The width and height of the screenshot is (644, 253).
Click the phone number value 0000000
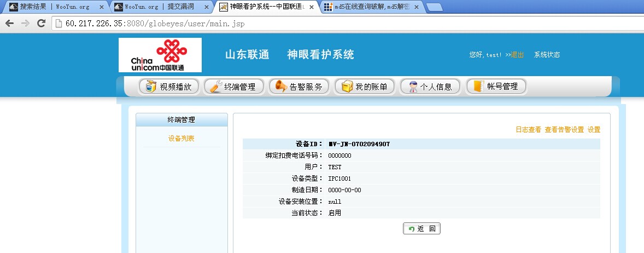pos(339,156)
